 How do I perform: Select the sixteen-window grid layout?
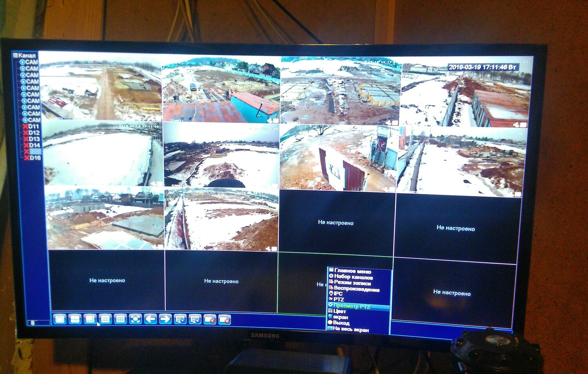[x=120, y=319]
